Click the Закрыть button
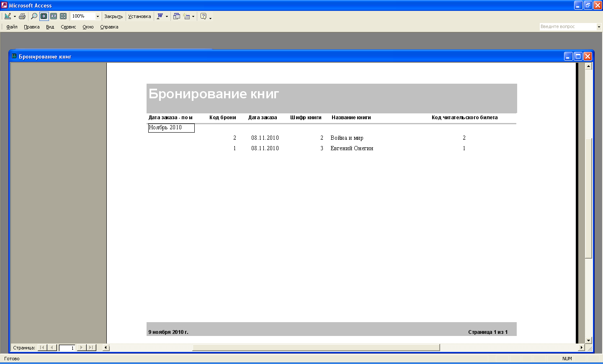 tap(113, 16)
